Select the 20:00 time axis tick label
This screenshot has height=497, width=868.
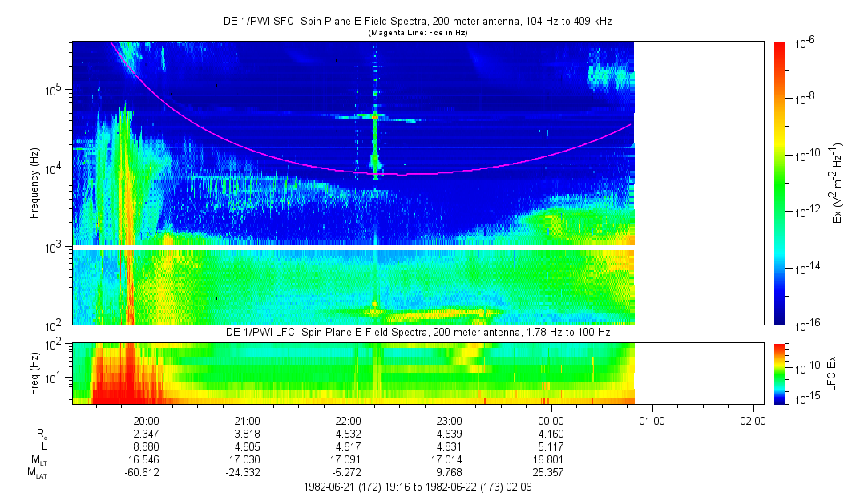(x=146, y=420)
